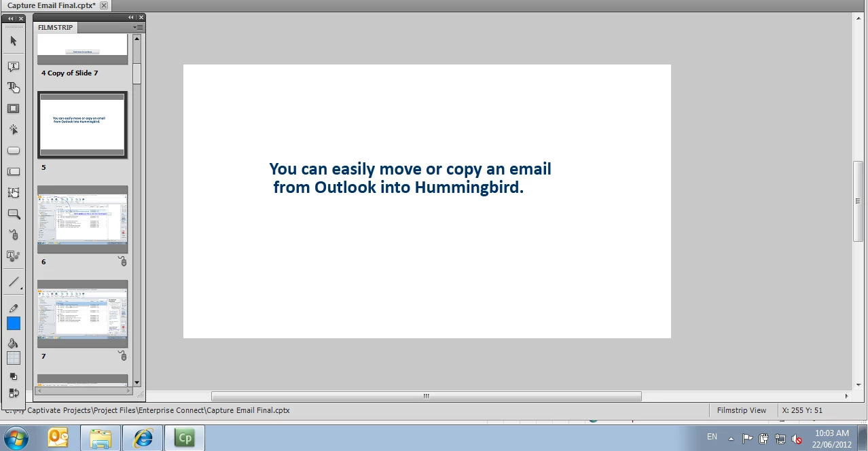Image resolution: width=868 pixels, height=451 pixels.
Task: Collapse the Filmstrip panel
Action: coord(130,18)
